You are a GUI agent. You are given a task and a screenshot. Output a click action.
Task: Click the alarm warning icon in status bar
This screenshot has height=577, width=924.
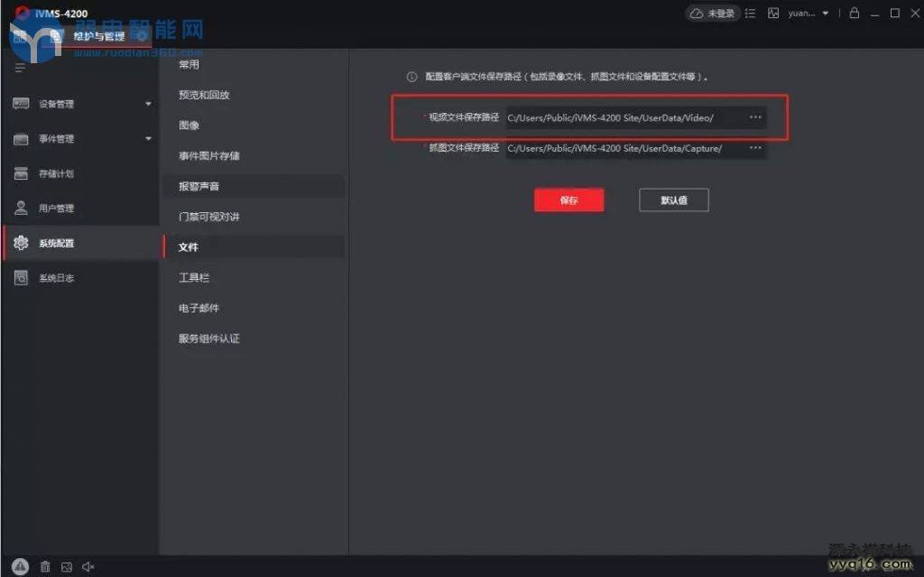point(21,566)
